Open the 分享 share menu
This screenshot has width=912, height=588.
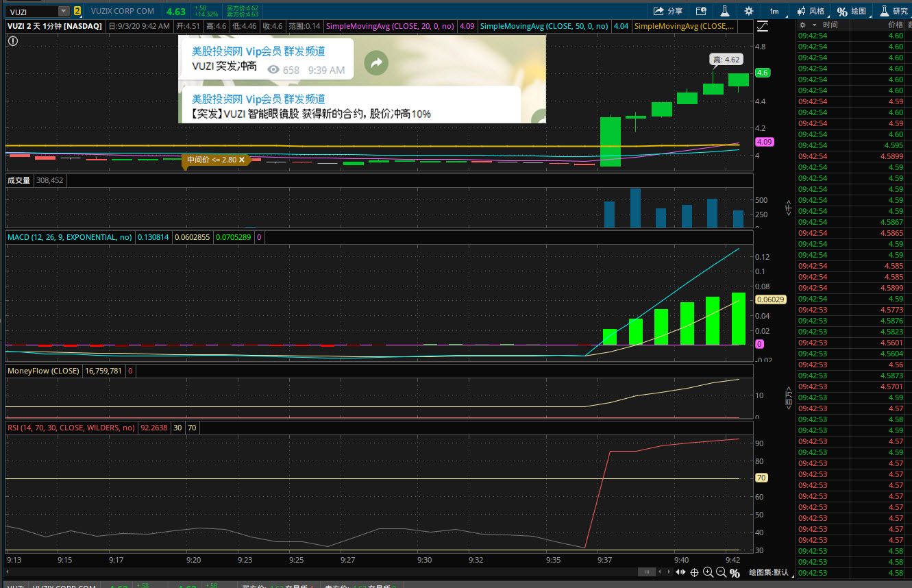pos(668,11)
